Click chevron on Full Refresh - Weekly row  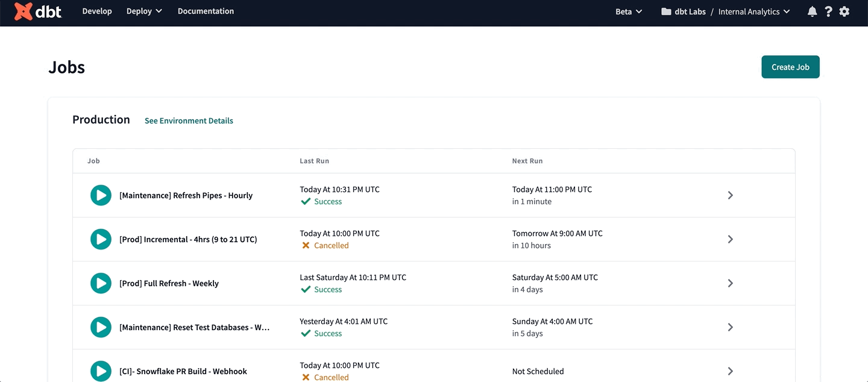point(730,283)
